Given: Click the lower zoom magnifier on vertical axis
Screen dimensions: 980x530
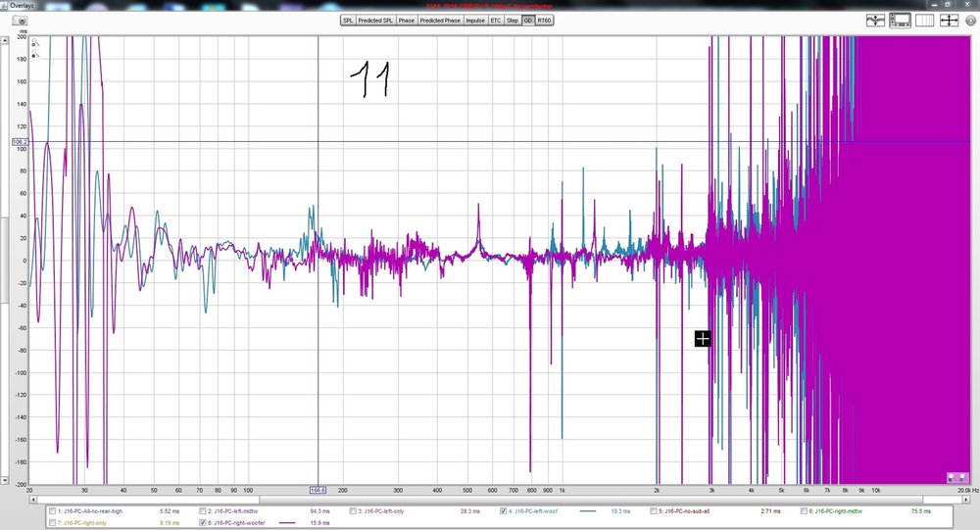Looking at the screenshot, I should tap(35, 55).
